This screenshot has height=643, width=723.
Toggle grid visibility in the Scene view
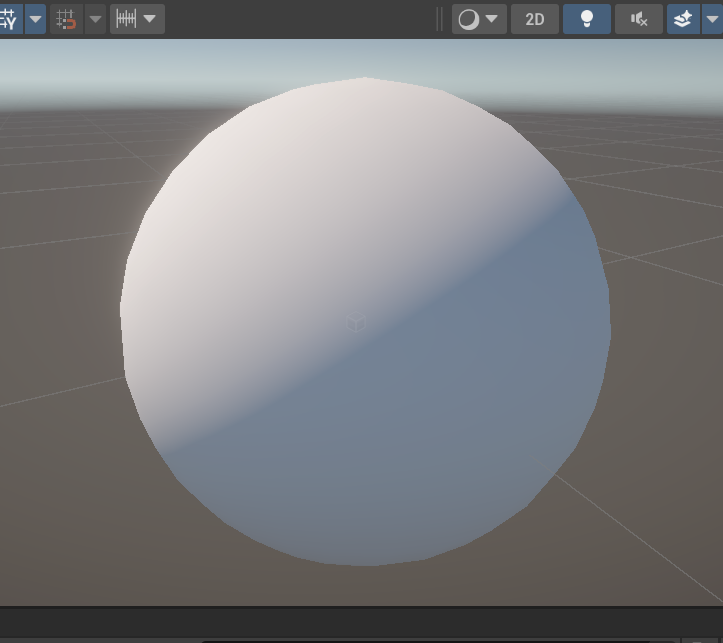[10, 19]
